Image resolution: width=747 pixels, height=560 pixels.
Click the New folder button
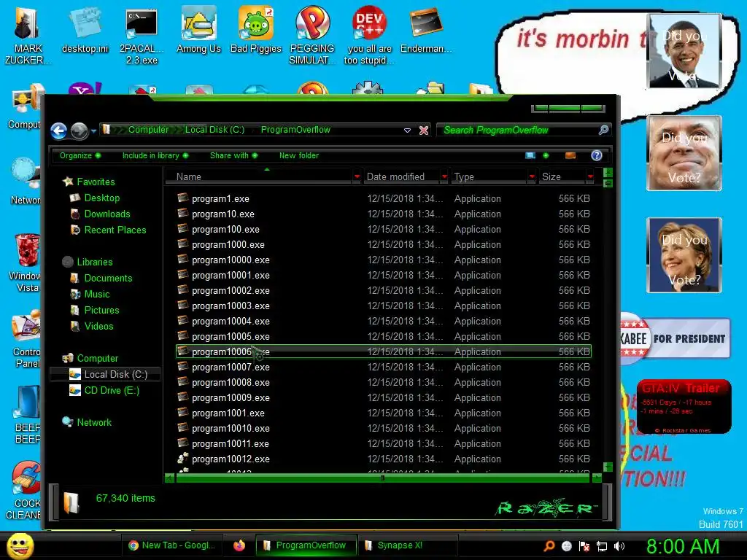298,156
